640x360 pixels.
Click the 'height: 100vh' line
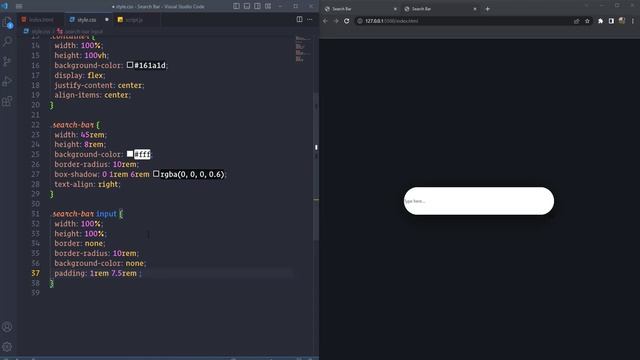[x=82, y=55]
